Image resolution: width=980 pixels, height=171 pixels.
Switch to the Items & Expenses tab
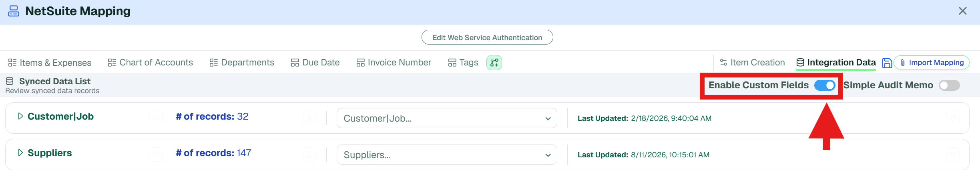(50, 63)
